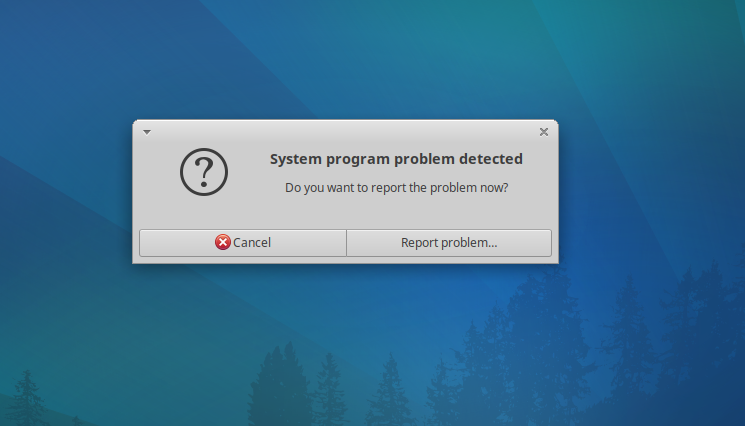Click the large question mark icon
Screen dimensions: 745x426
tap(204, 172)
